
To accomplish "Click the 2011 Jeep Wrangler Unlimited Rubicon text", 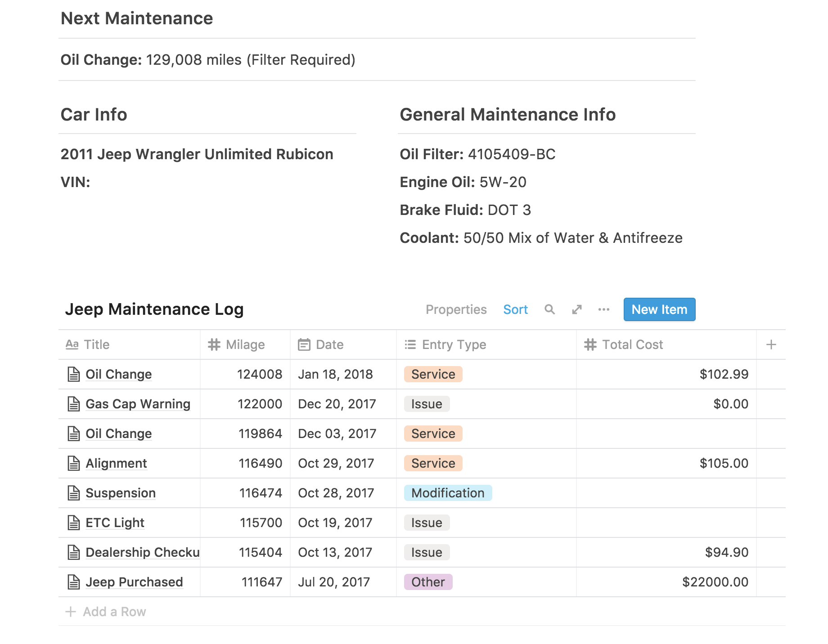I will point(197,154).
